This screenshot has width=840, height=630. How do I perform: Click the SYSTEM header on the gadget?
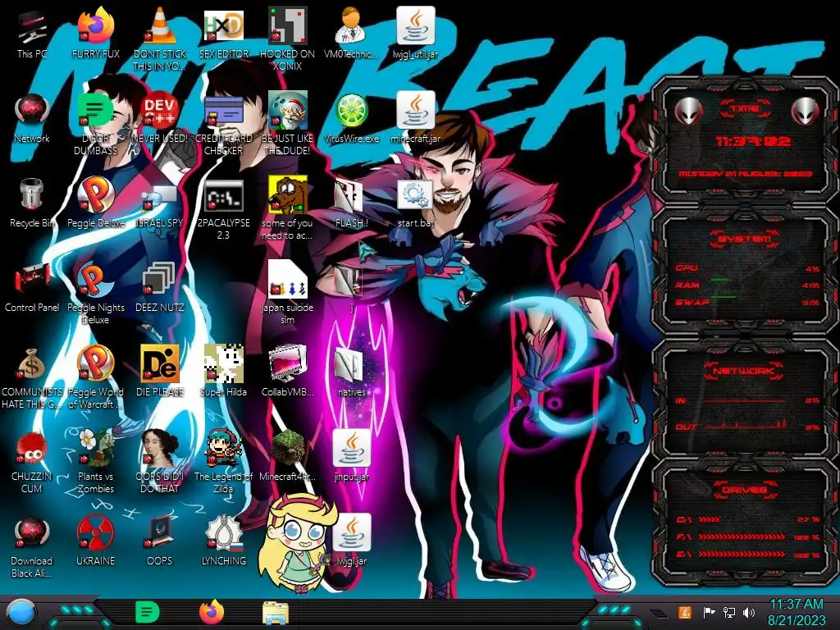[x=744, y=239]
